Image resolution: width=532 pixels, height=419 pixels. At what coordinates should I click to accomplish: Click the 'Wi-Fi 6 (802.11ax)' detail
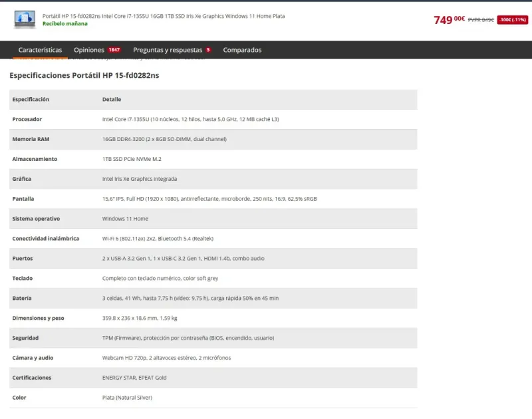coord(158,239)
